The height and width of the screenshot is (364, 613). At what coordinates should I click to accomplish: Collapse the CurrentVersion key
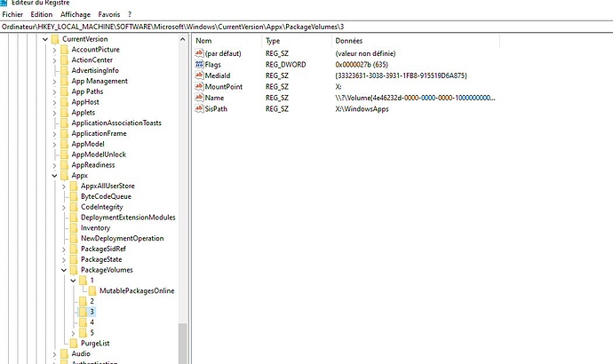(45, 39)
